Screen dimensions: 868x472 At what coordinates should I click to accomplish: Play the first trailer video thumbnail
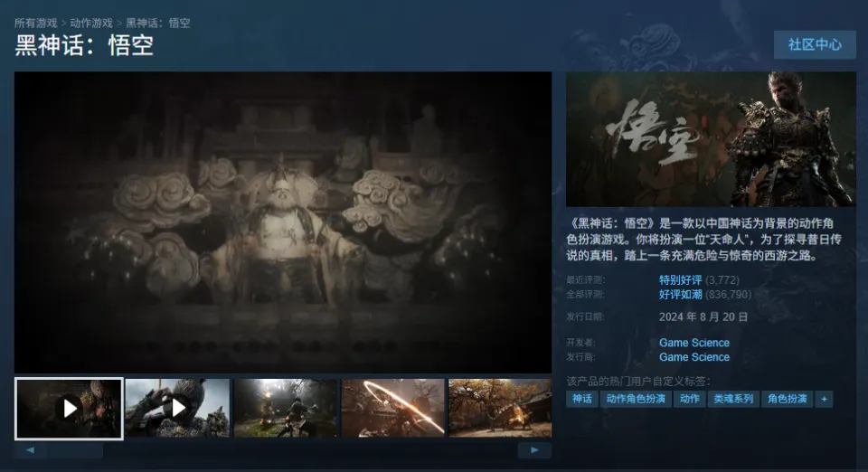pyautogui.click(x=69, y=409)
